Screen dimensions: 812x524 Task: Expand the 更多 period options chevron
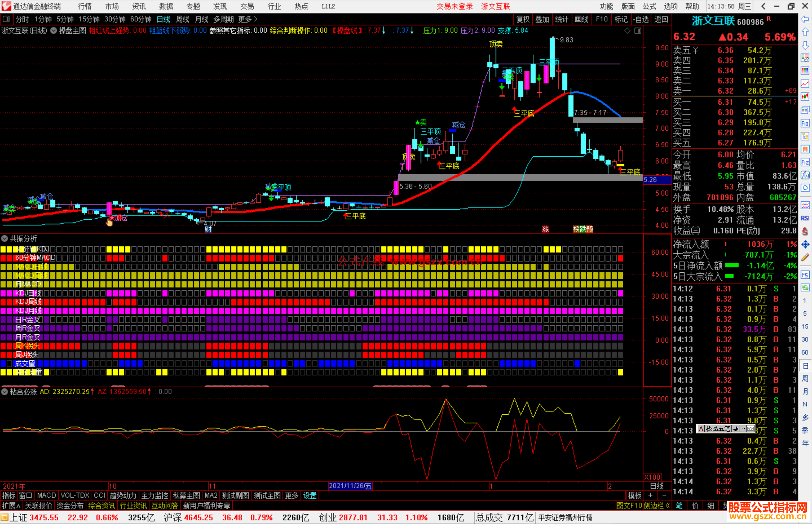coord(256,19)
